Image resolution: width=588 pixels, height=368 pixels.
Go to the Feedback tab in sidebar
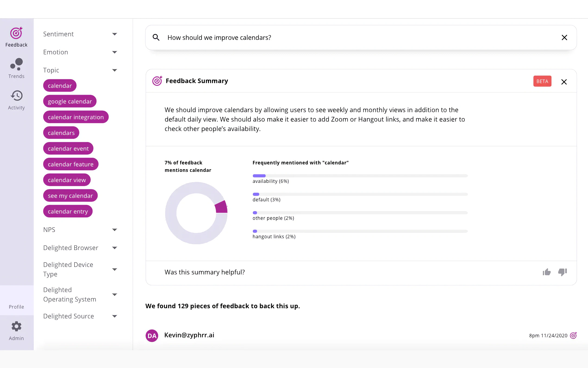pos(16,37)
